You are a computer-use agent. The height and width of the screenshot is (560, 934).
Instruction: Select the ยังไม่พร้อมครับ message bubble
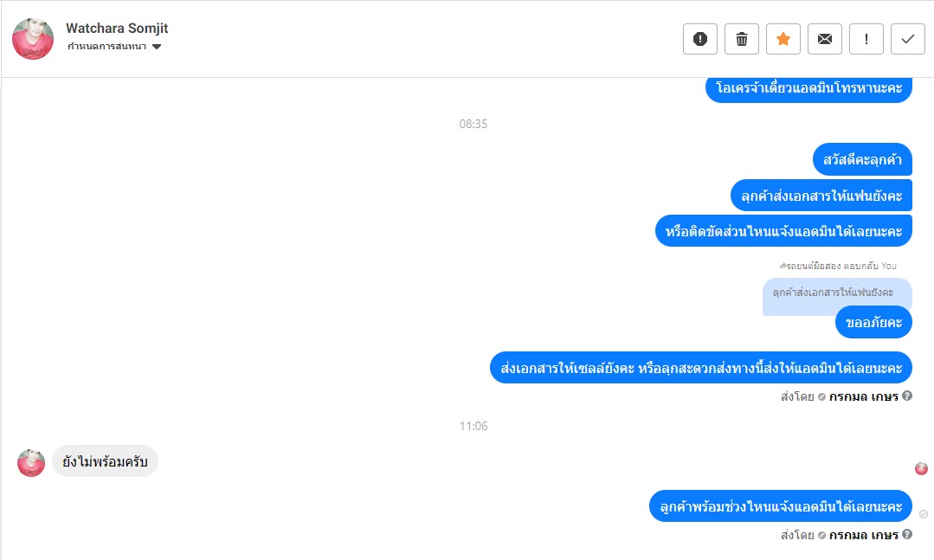[105, 461]
